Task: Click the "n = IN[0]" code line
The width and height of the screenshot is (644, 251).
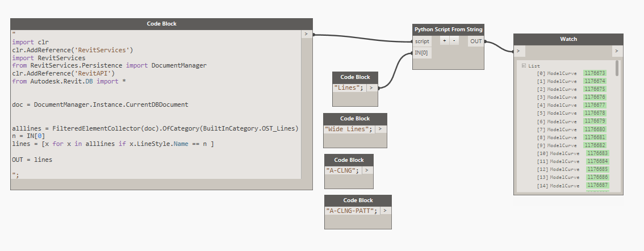Action: (29, 136)
